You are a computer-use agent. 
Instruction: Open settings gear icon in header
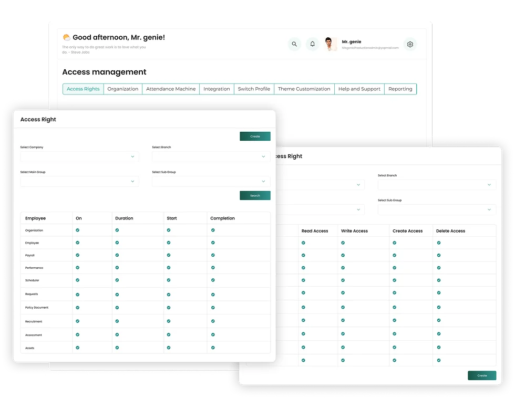click(410, 44)
